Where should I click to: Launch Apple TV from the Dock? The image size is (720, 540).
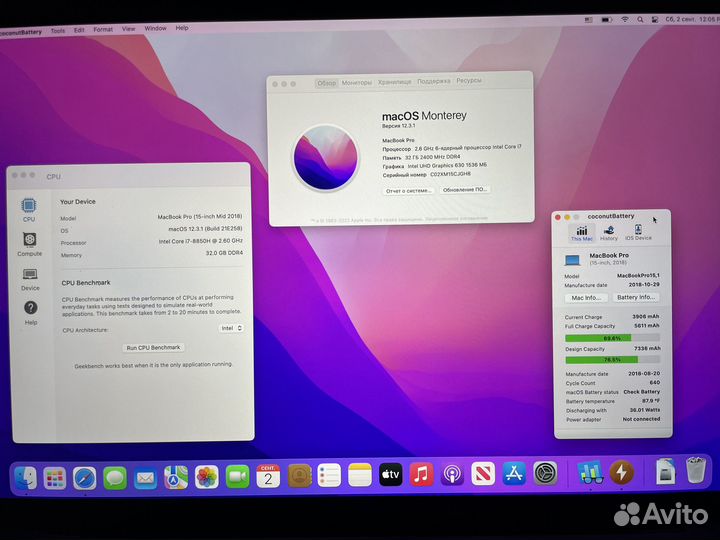(x=391, y=474)
